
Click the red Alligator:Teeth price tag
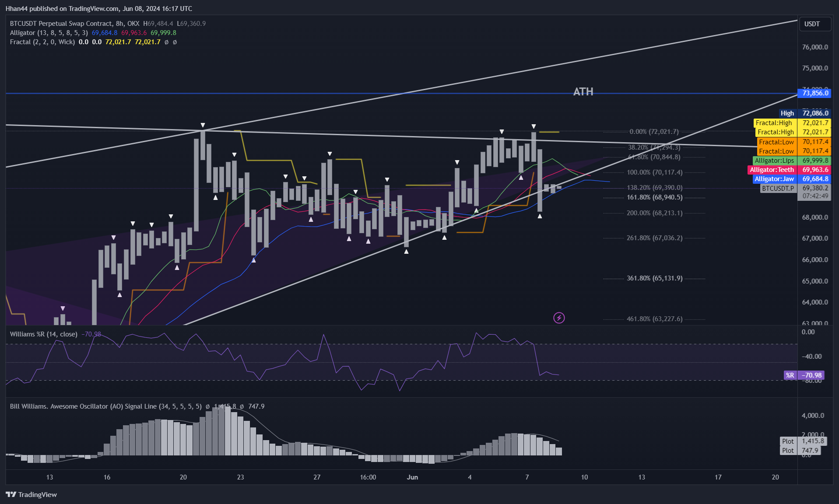[789, 170]
